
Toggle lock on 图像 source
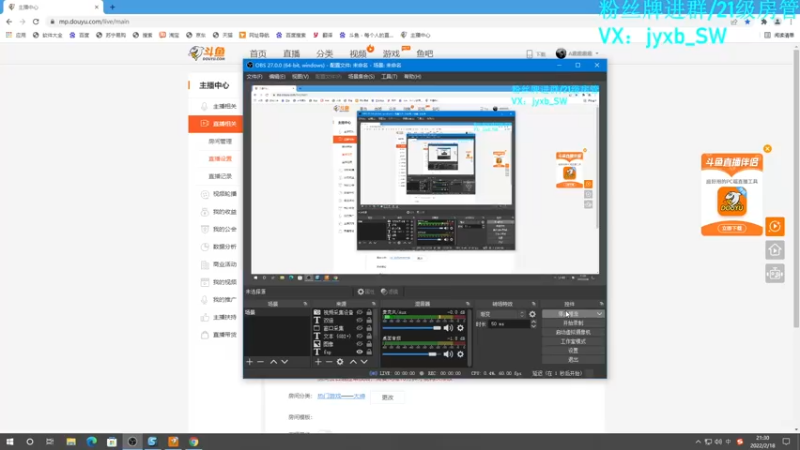pyautogui.click(x=369, y=344)
